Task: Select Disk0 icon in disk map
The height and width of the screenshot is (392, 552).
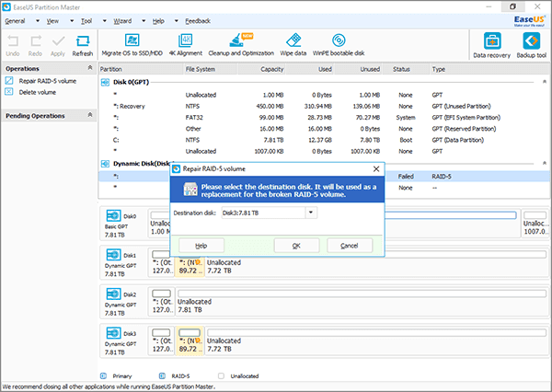Action: coord(113,216)
